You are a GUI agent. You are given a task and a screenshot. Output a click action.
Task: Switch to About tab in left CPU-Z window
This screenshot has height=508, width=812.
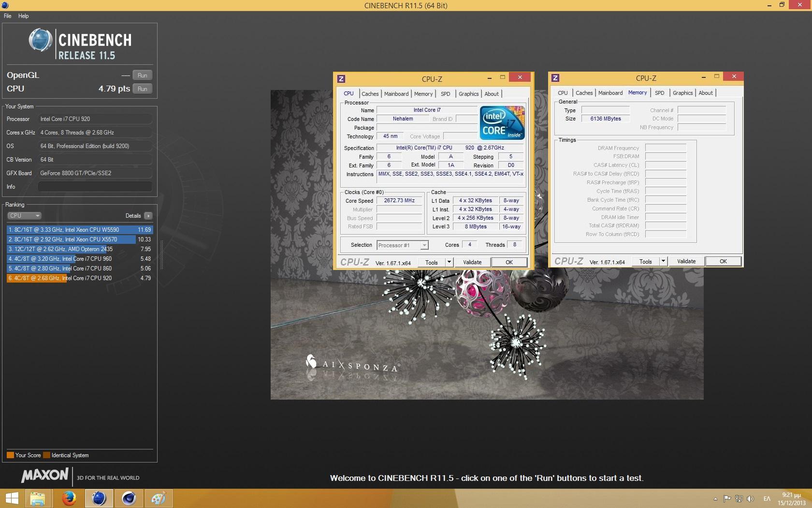(492, 94)
